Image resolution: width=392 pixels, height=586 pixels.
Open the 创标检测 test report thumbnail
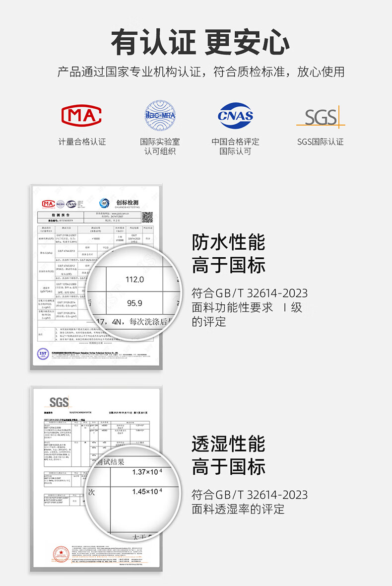[x=96, y=277]
